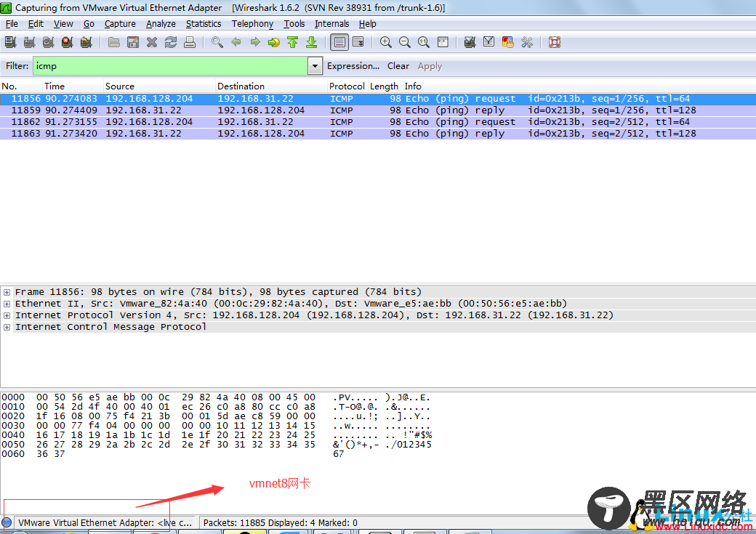Open the Telephony menu

(x=252, y=24)
